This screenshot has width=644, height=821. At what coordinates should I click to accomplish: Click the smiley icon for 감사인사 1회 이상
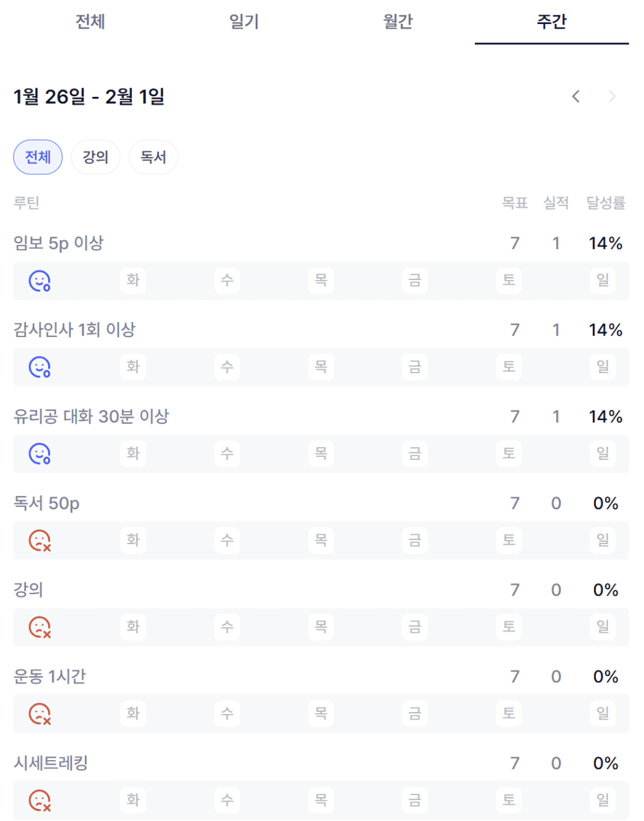(39, 367)
